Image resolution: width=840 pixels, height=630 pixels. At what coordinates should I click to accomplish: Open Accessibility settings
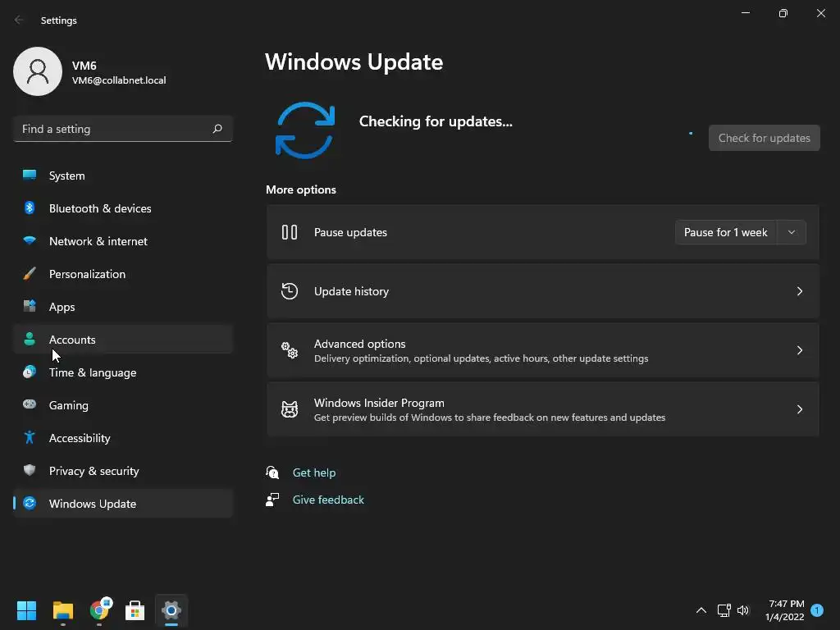[x=123, y=437]
